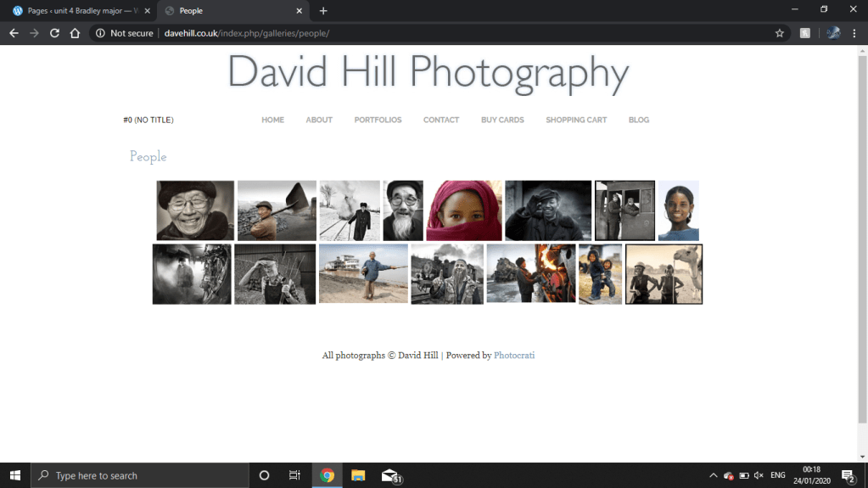
Task: Open the Chrome three-dot menu
Action: coord(854,33)
